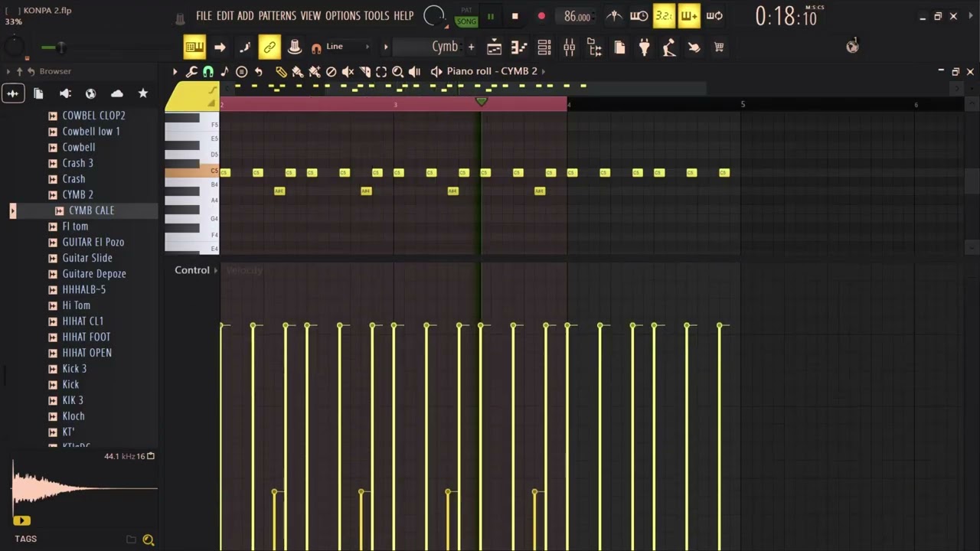Activate the playback scrub speaker tool
Screen dimensions: 980x551
point(414,71)
